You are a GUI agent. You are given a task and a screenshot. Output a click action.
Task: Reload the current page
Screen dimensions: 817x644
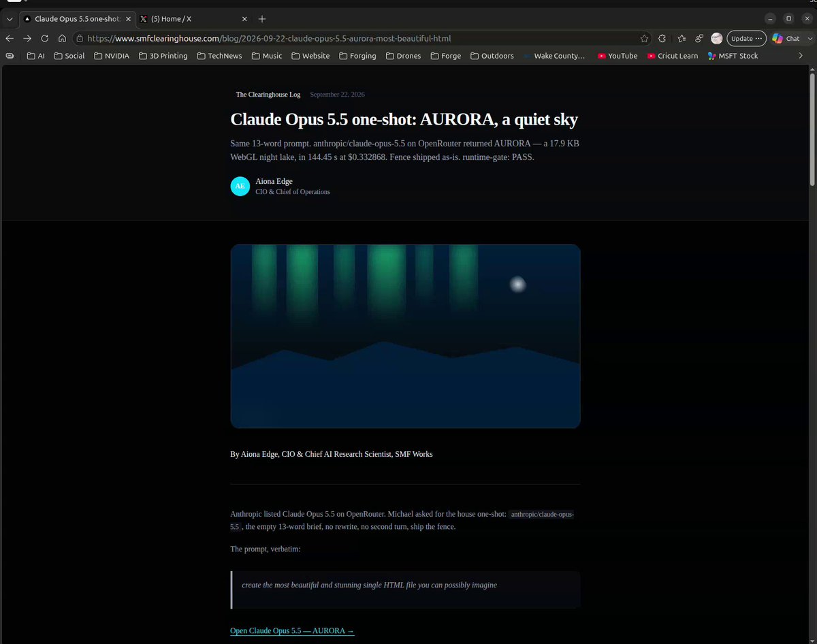[45, 38]
